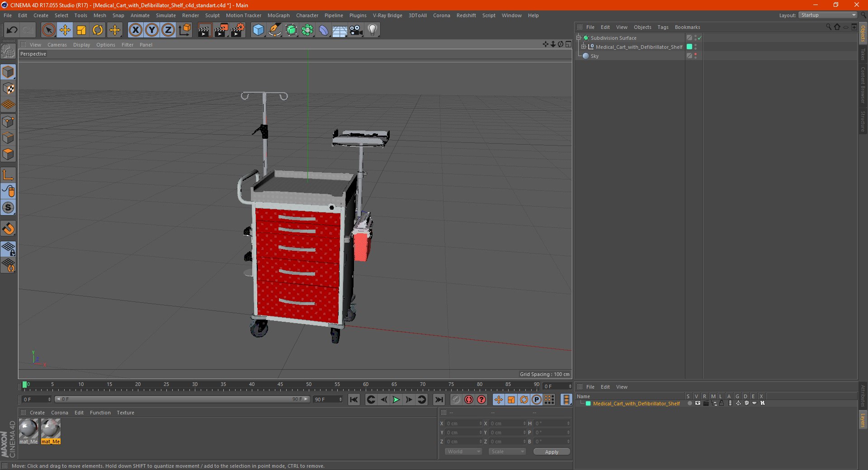
Task: Select the Live Selection tool
Action: pos(48,30)
